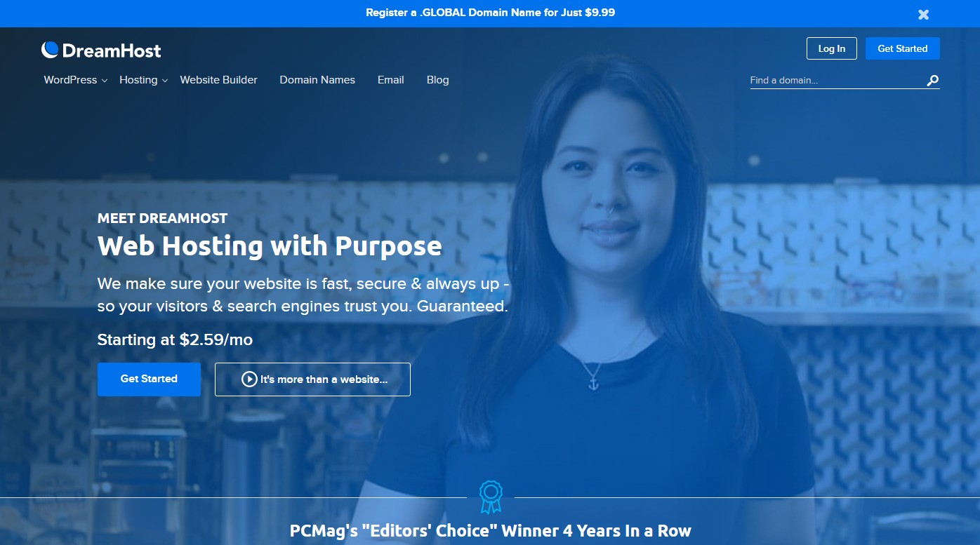Open the .GLOBAL domain promo link
This screenshot has width=980, height=545.
pos(490,13)
